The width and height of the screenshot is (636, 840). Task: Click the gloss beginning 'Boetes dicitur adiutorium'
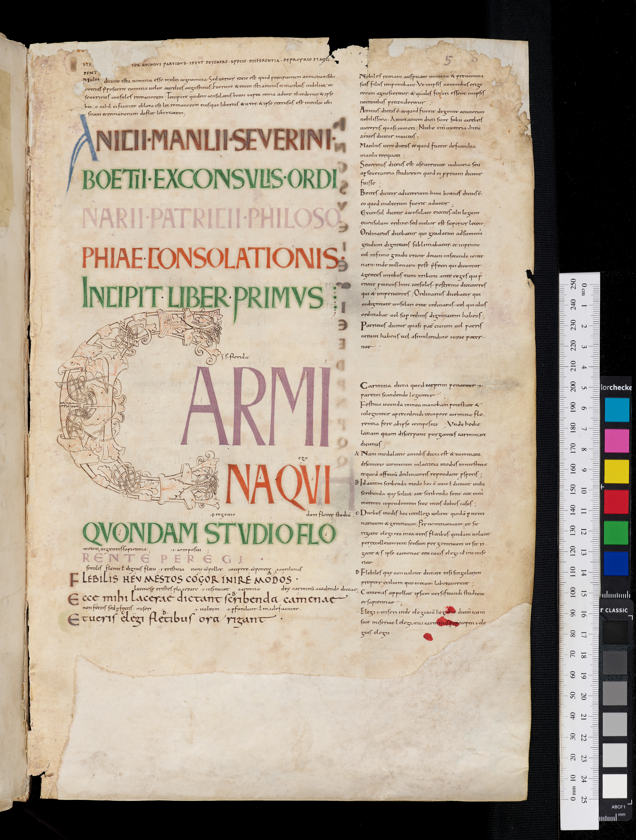[x=421, y=198]
